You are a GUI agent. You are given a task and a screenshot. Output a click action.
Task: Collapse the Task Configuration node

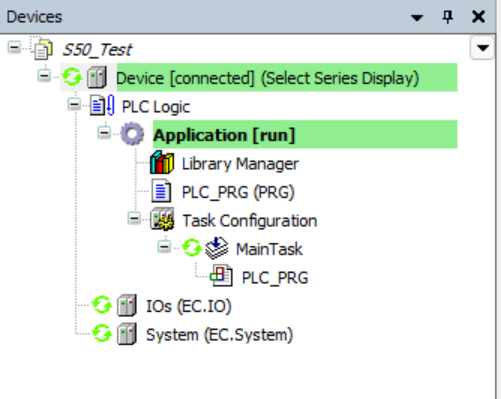(x=134, y=218)
